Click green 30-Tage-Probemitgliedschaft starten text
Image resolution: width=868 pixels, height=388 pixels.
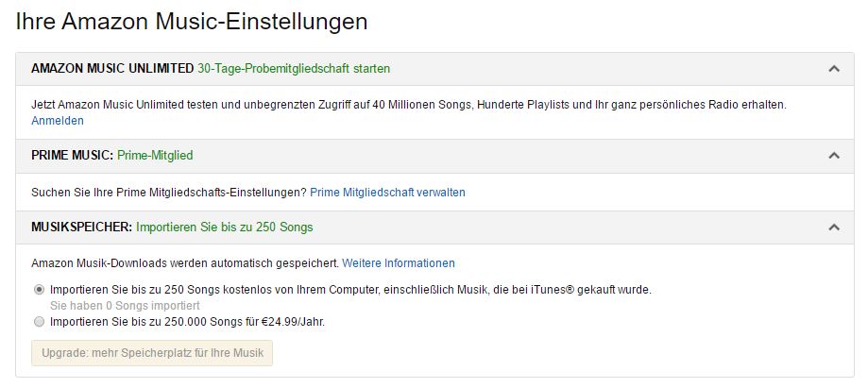294,69
